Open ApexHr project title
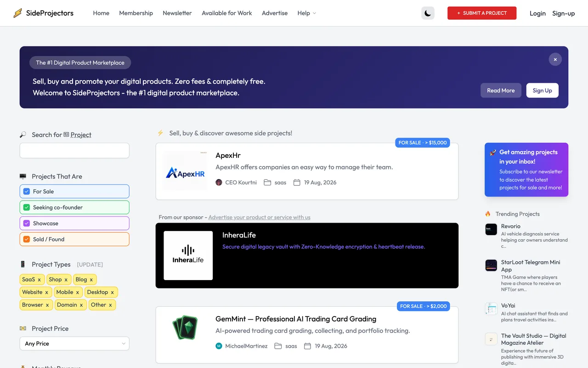 click(x=228, y=155)
